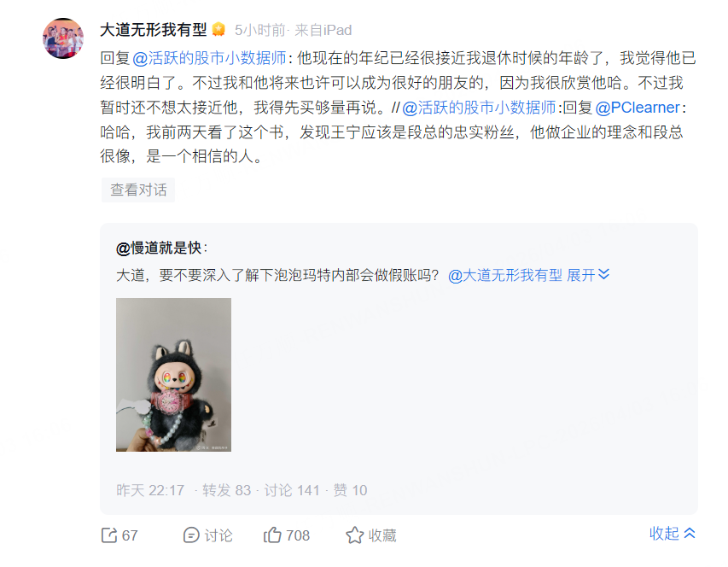The image size is (728, 567).
Task: Click the 收藏 star favorite icon
Action: coord(355,535)
